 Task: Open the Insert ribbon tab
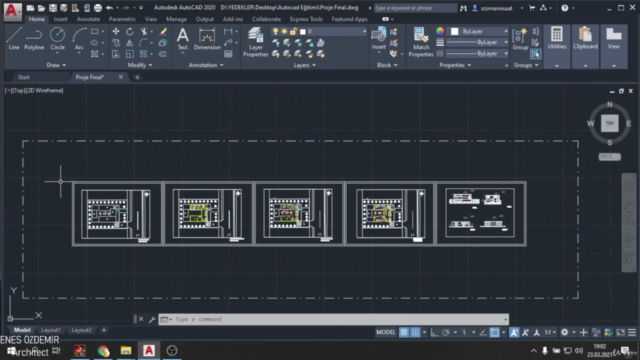coord(60,19)
